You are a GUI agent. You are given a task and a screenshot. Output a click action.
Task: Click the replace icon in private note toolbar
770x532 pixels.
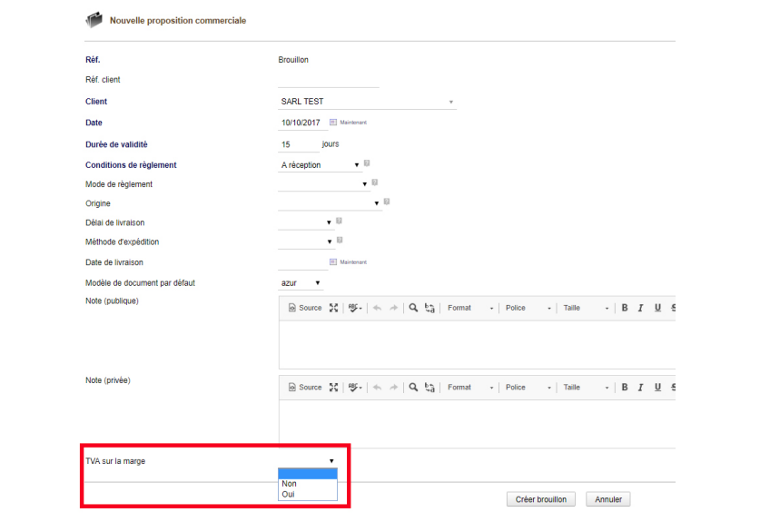429,388
